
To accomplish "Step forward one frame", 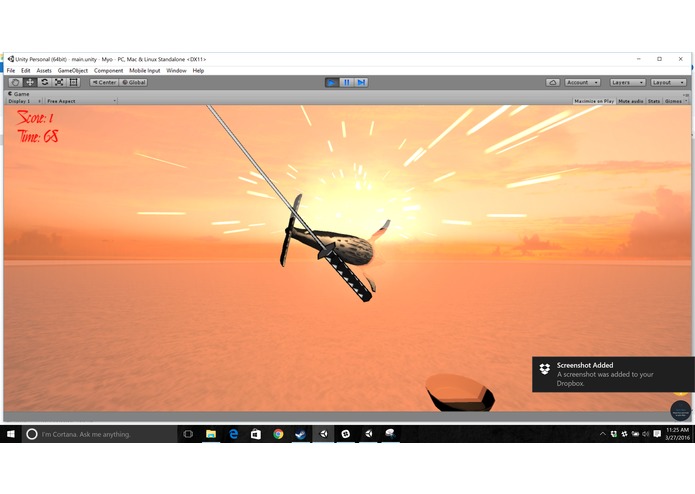I will [361, 82].
